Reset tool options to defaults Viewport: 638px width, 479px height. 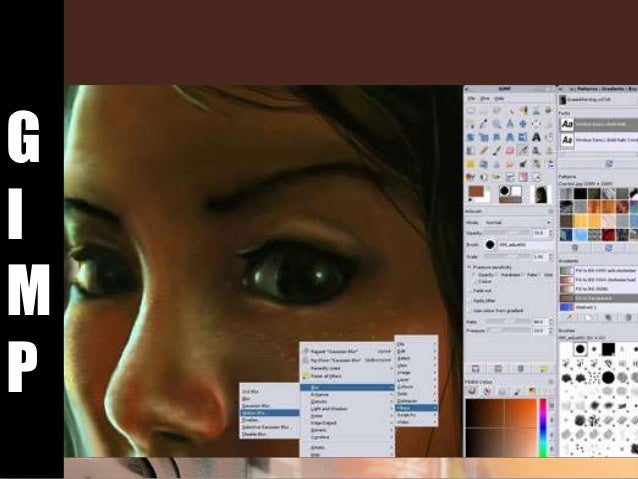(x=544, y=369)
